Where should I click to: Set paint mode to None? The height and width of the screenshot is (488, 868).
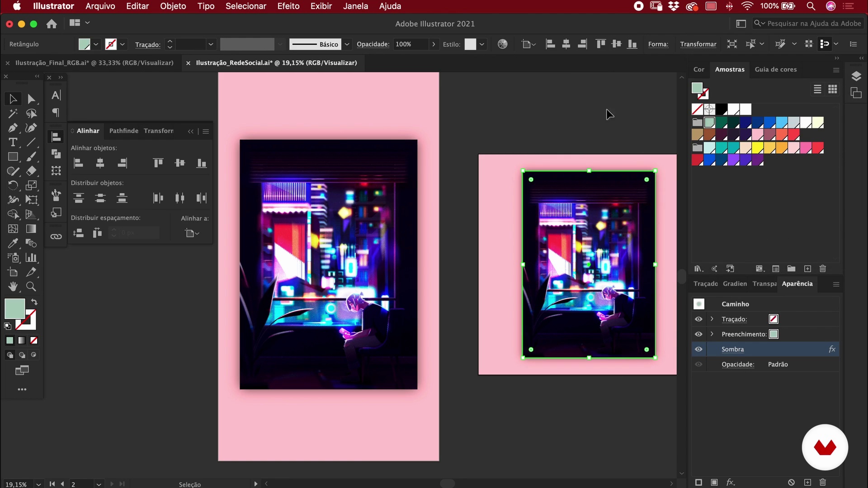[34, 341]
